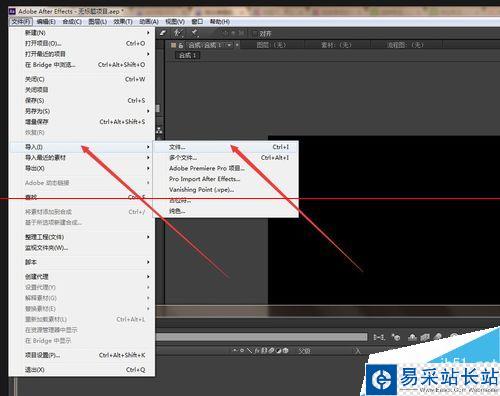This screenshot has width=500, height=396.
Task: Click the flowchart icon beside the project panel
Action: pyautogui.click(x=159, y=130)
